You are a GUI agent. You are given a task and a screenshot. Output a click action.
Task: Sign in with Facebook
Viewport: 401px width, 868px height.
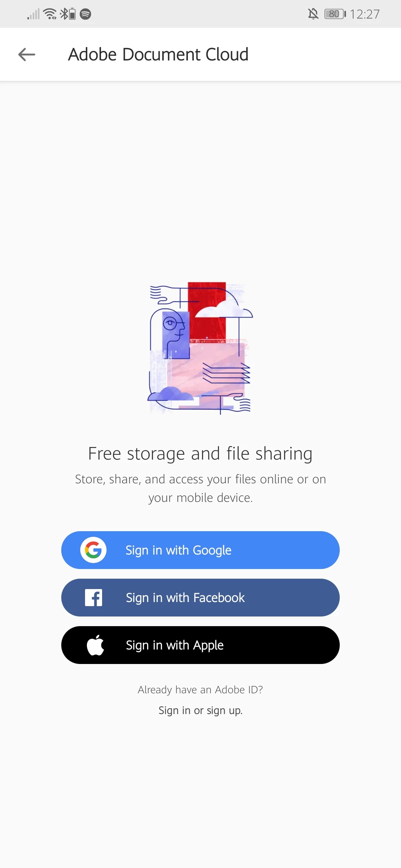click(x=200, y=598)
